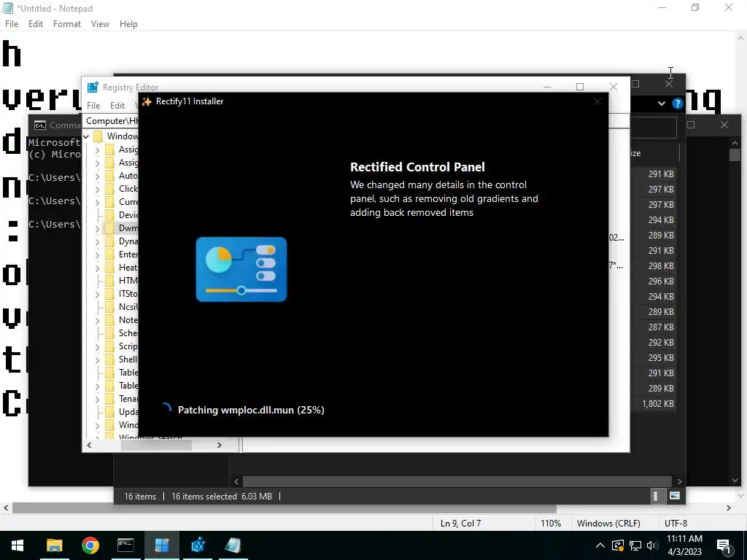Select the Devic registry folder
The height and width of the screenshot is (560, 747).
click(122, 215)
